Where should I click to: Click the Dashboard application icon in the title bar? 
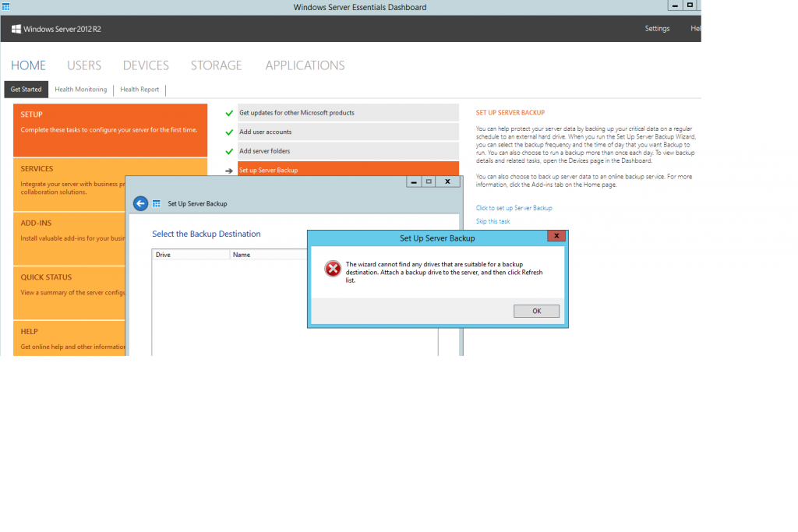(5, 6)
